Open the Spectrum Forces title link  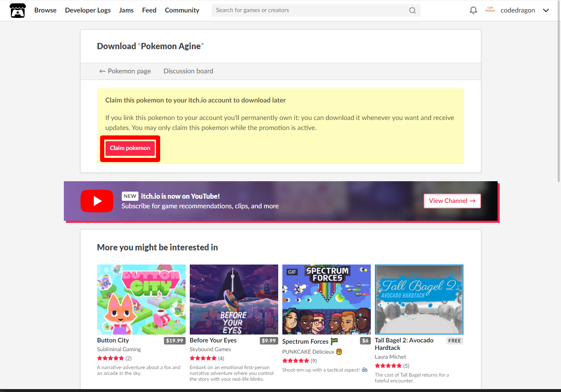click(305, 342)
